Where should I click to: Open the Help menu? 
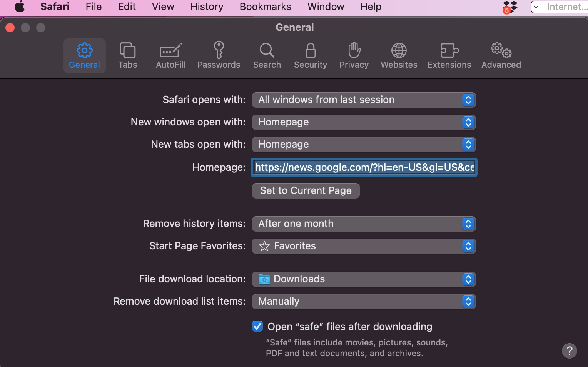click(x=371, y=7)
